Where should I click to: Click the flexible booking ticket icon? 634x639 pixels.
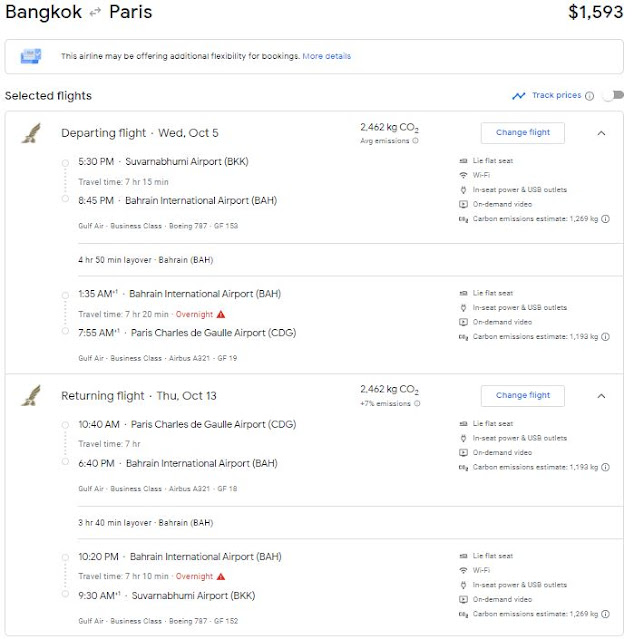(31, 56)
